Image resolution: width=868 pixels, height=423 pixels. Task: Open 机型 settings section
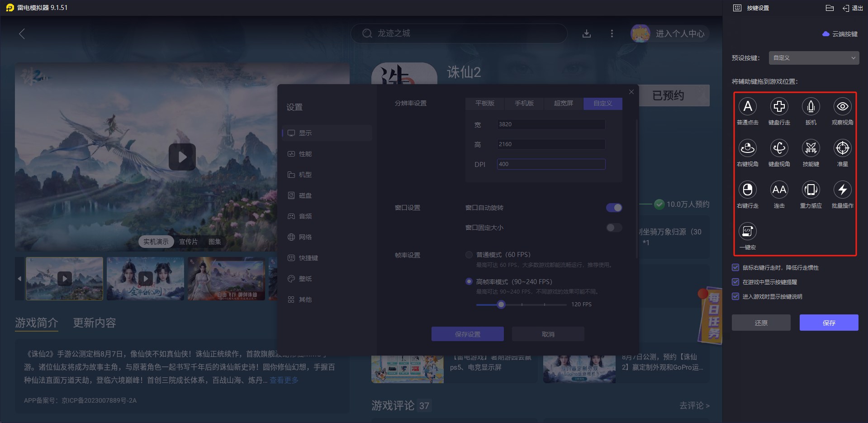point(327,175)
